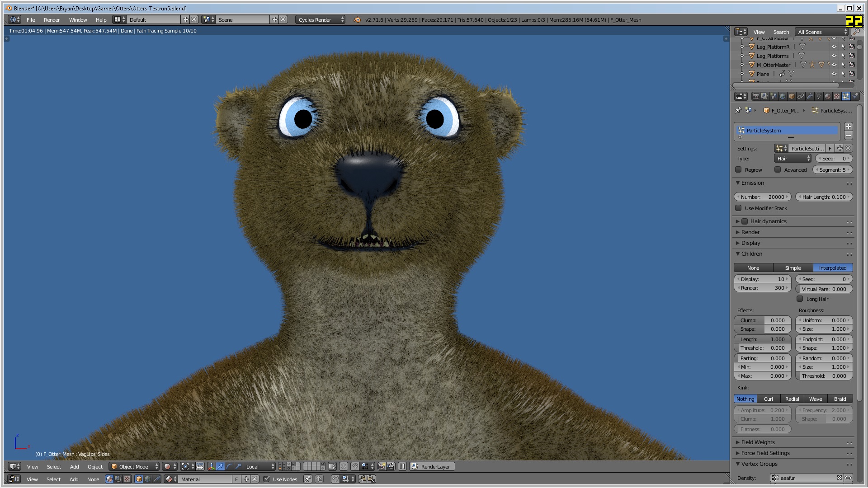Click the Number emission field
The image size is (868, 488).
point(762,197)
